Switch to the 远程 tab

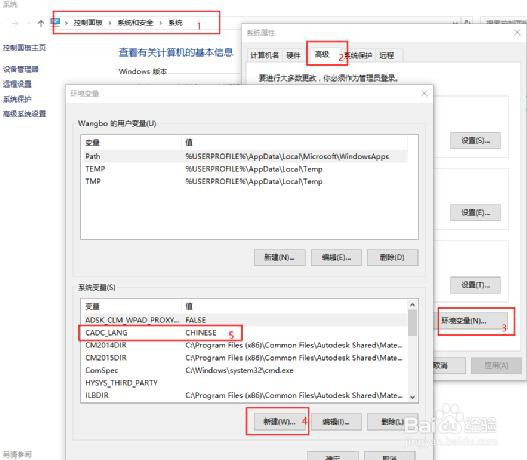click(387, 55)
